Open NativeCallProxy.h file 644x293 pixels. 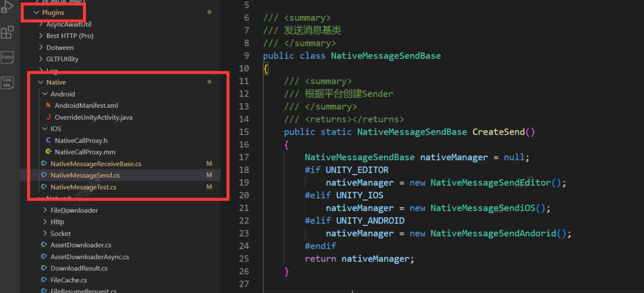click(x=81, y=141)
